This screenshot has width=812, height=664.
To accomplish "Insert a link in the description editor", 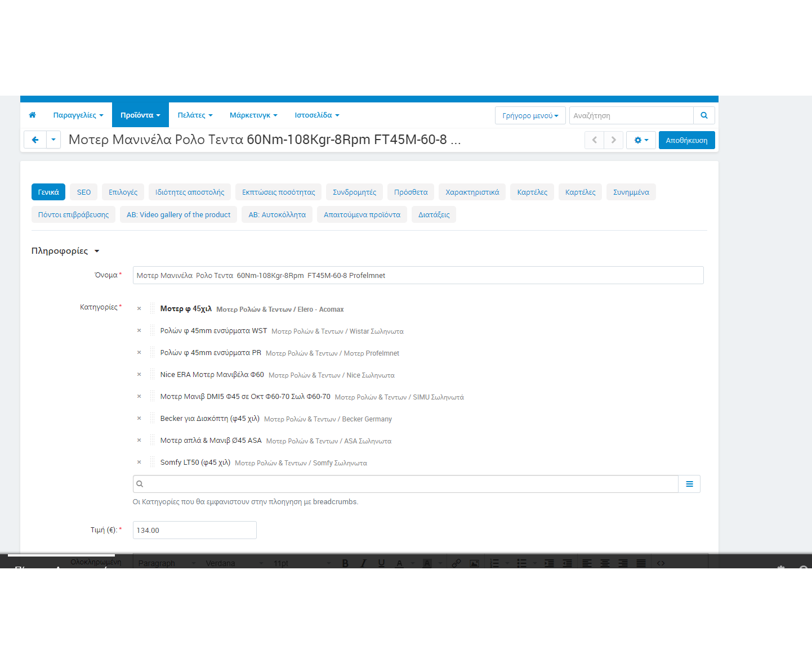I will [x=456, y=563].
